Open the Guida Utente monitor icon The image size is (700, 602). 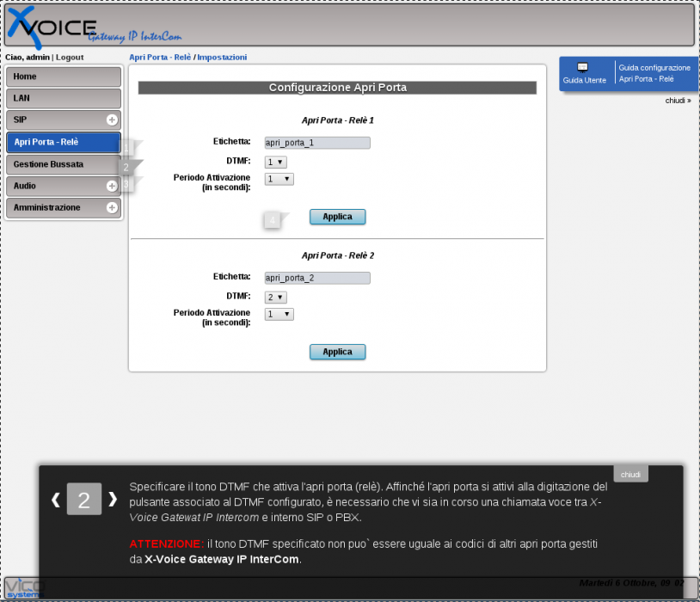(582, 67)
